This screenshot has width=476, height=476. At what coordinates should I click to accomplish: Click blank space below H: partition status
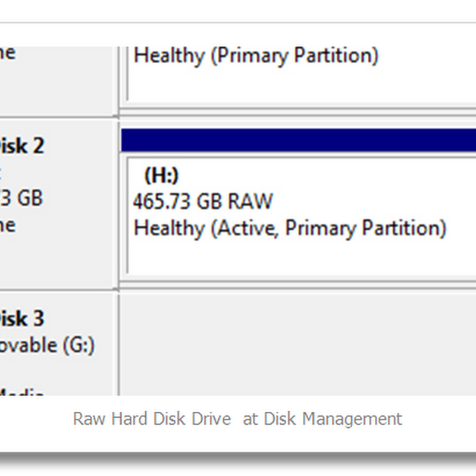click(x=297, y=256)
